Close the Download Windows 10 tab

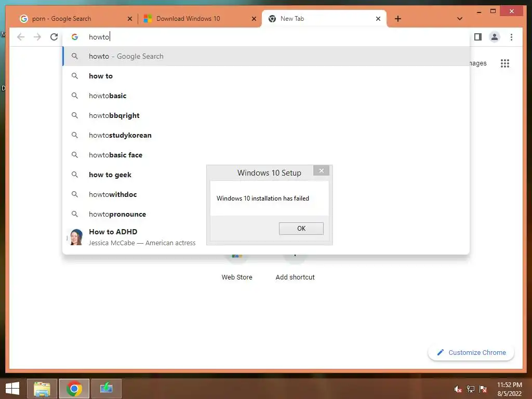pyautogui.click(x=254, y=19)
